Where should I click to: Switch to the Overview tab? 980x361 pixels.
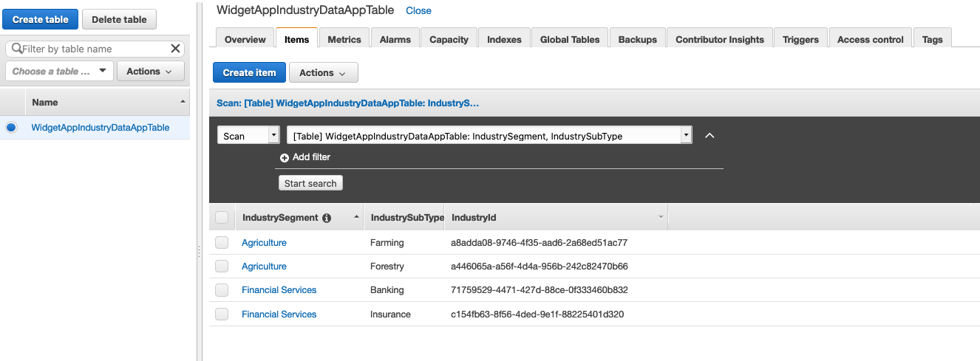coord(245,39)
